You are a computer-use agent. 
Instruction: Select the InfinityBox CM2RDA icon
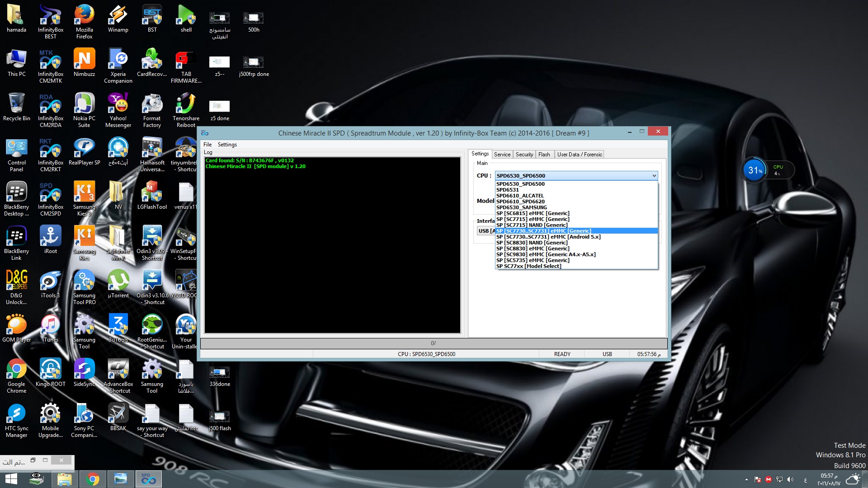click(x=51, y=110)
